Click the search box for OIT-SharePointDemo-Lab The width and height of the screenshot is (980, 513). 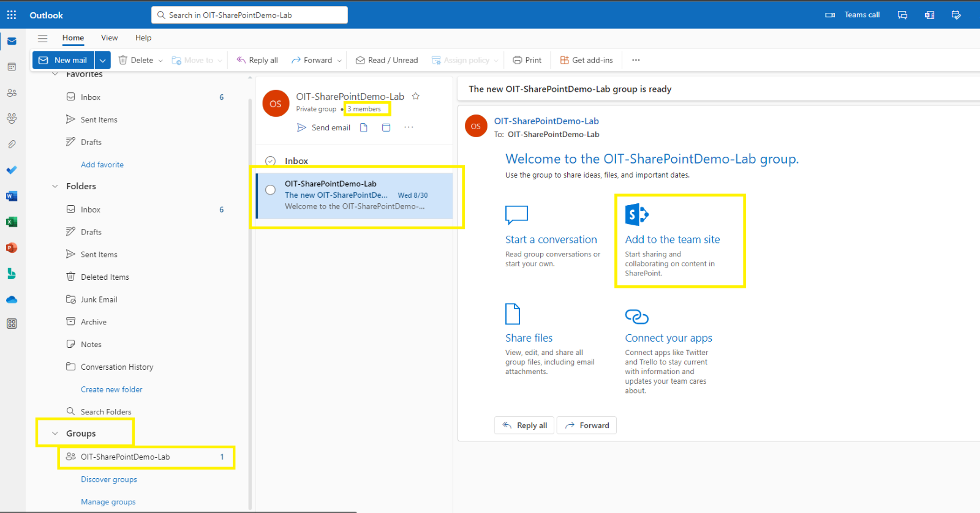pyautogui.click(x=249, y=15)
